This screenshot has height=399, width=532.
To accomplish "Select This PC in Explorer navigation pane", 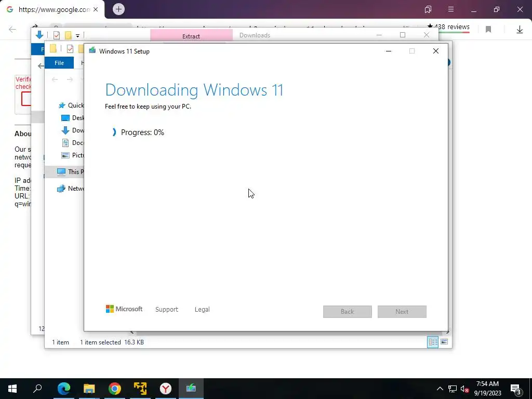I will point(70,171).
